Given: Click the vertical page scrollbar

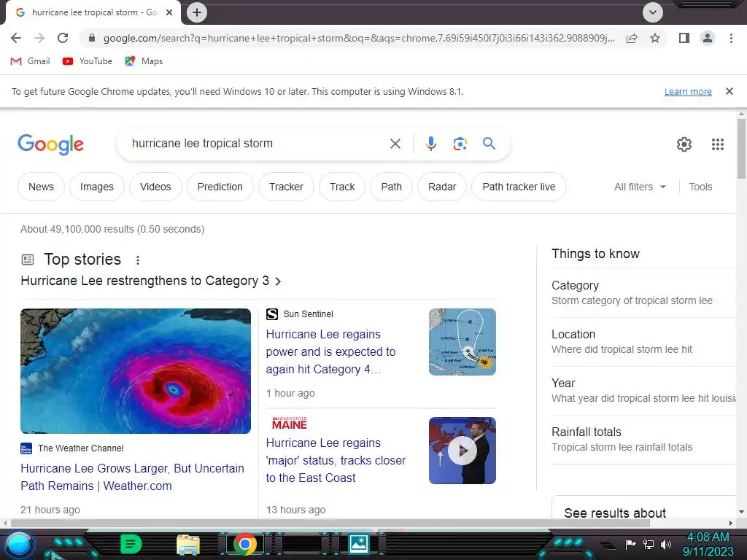Looking at the screenshot, I should 741,149.
